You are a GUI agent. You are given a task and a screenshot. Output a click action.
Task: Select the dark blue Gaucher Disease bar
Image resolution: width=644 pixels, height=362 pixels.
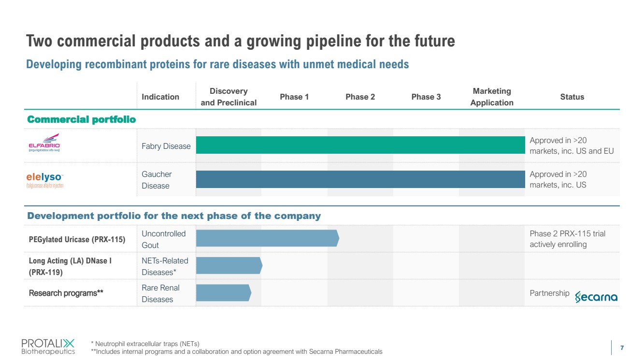pyautogui.click(x=360, y=179)
